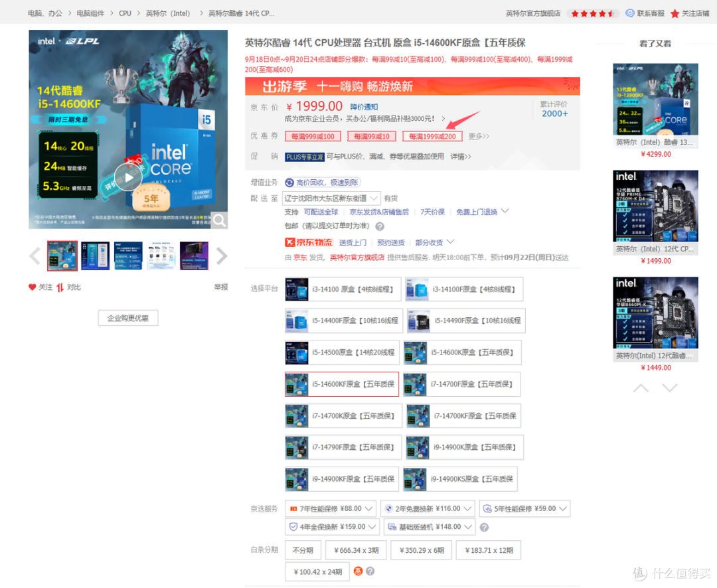Claim coupon 每满999减100
717x588 pixels.
(x=313, y=136)
